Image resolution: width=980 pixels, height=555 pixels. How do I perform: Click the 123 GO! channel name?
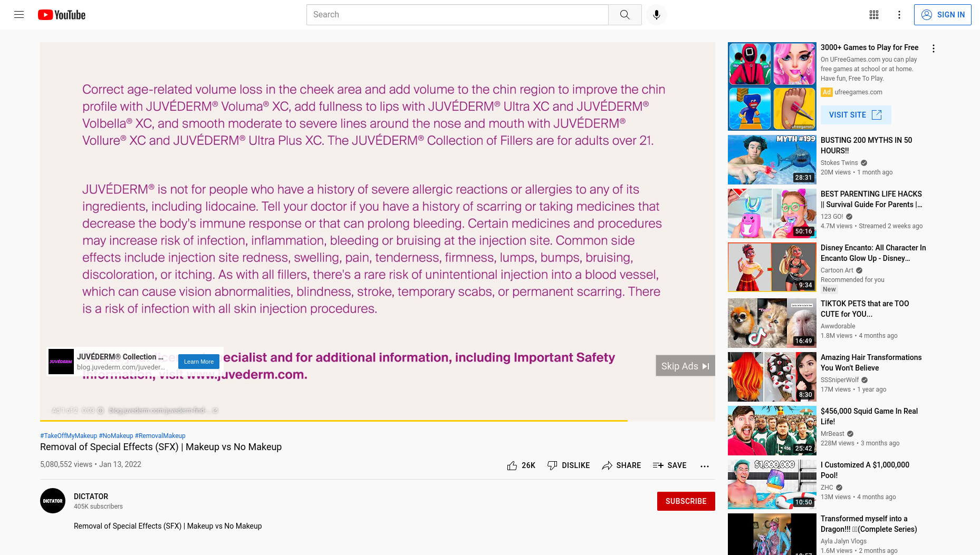[x=832, y=217]
